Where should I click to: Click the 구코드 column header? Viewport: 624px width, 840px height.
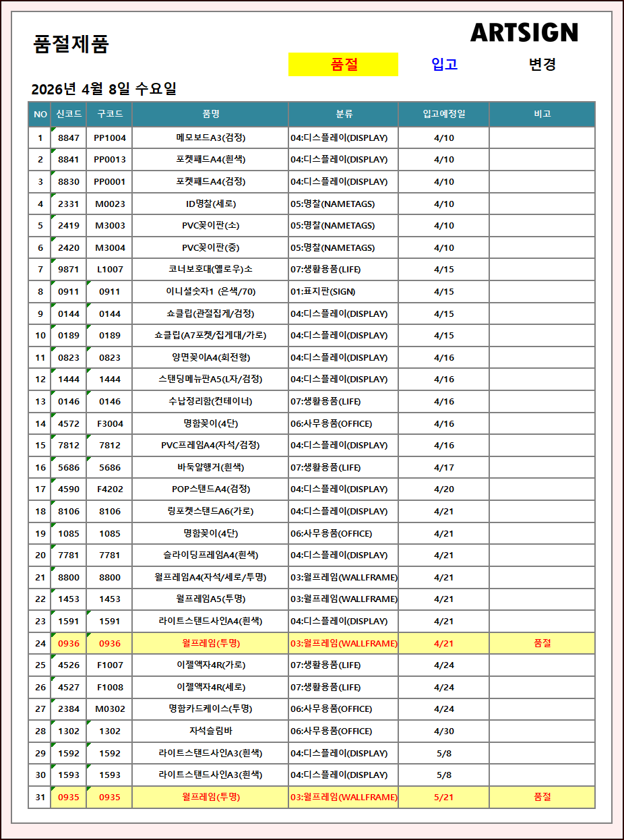pos(110,115)
